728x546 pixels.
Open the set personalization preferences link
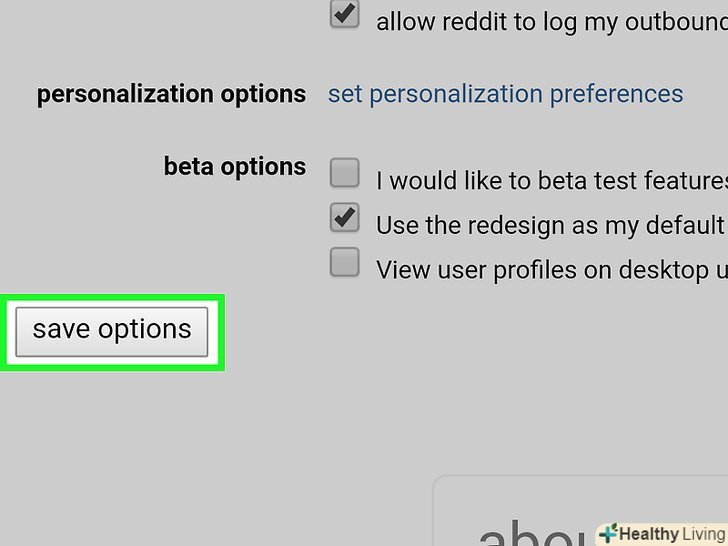[505, 95]
